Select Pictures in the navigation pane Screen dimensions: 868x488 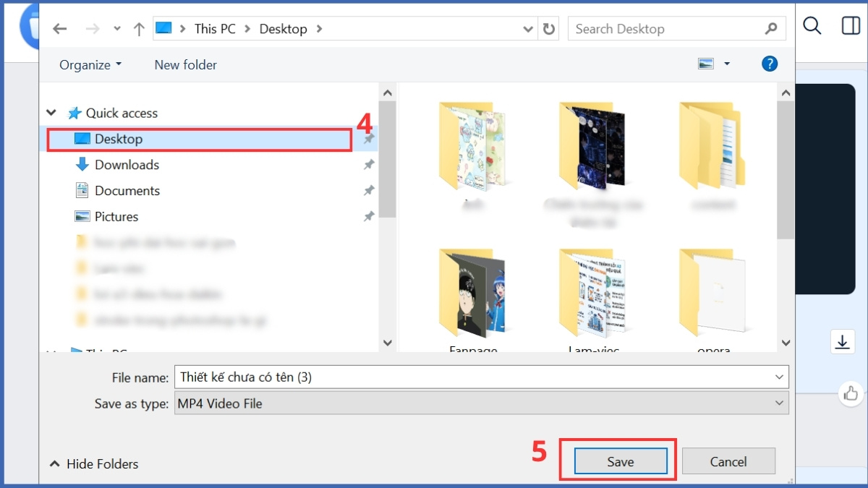(116, 217)
